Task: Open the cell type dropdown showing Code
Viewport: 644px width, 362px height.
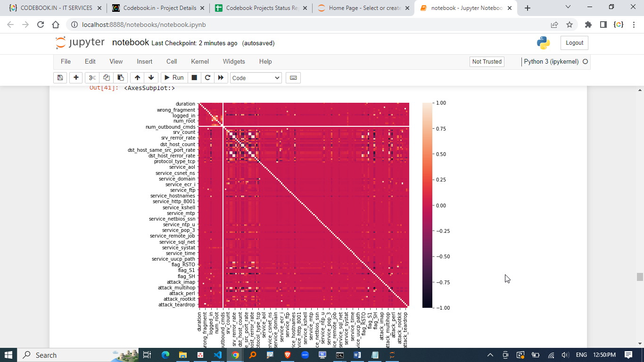Action: click(256, 78)
